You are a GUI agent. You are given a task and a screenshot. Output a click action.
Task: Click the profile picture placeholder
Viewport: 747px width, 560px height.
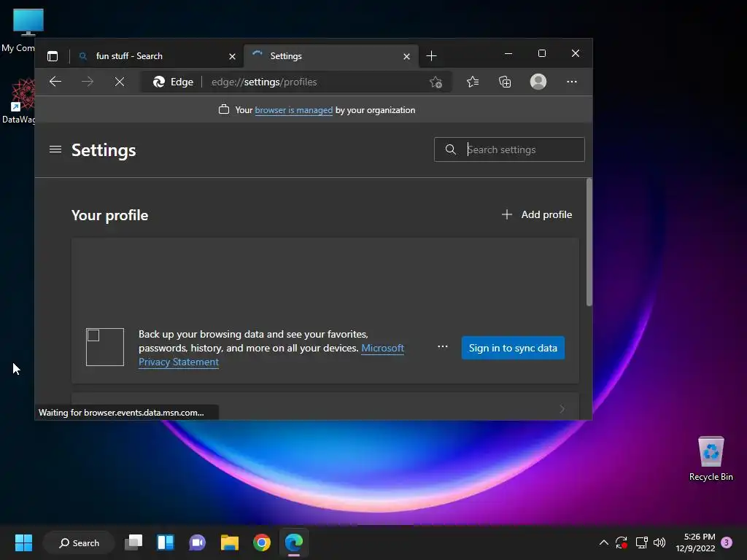(x=105, y=347)
